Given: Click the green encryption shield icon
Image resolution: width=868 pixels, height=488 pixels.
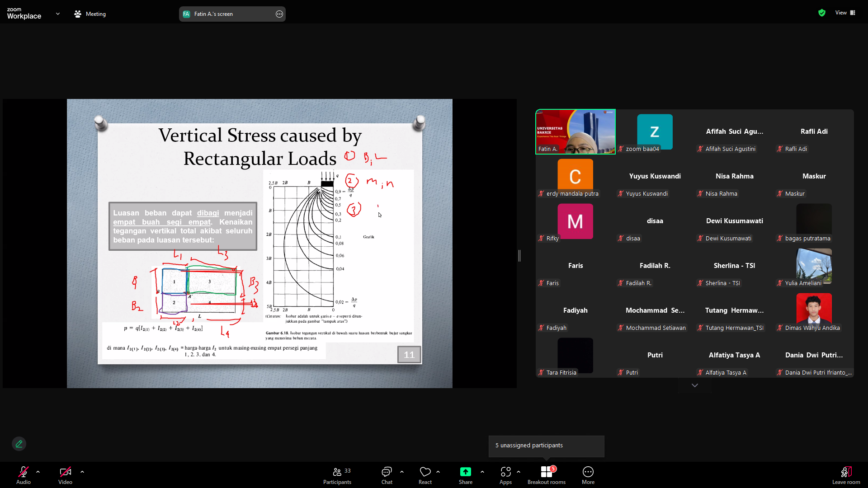Looking at the screenshot, I should click(x=822, y=13).
